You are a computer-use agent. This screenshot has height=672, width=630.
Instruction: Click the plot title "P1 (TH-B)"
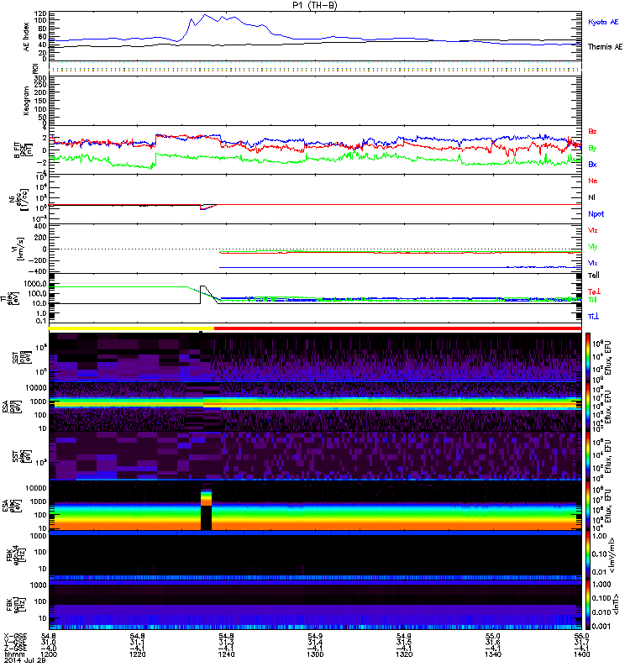tap(315, 5)
